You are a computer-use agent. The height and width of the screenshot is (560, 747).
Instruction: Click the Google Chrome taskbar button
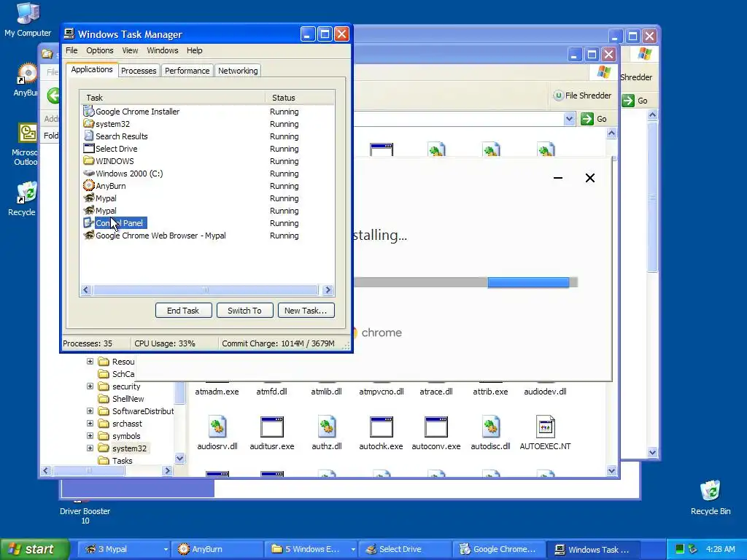pos(498,549)
